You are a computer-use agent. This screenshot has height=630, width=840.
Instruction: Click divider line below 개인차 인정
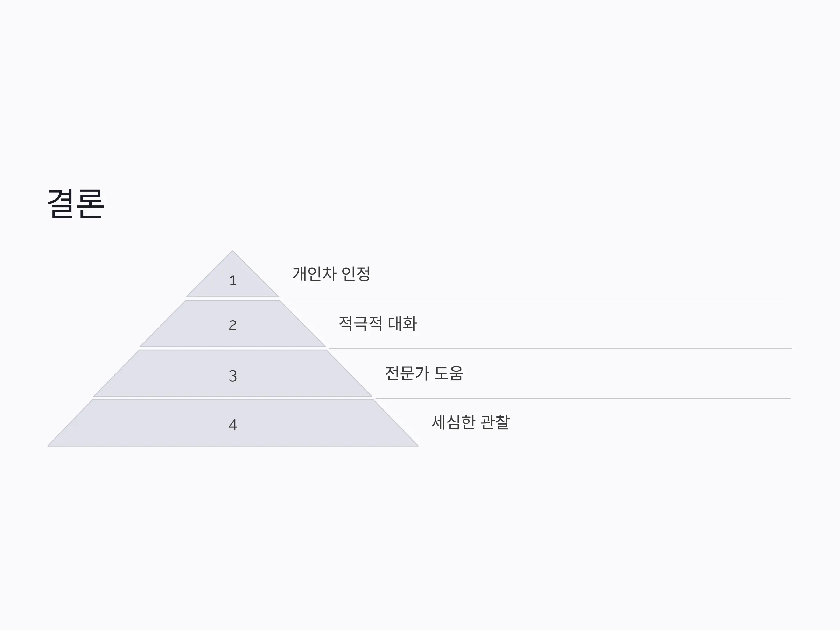pos(536,299)
